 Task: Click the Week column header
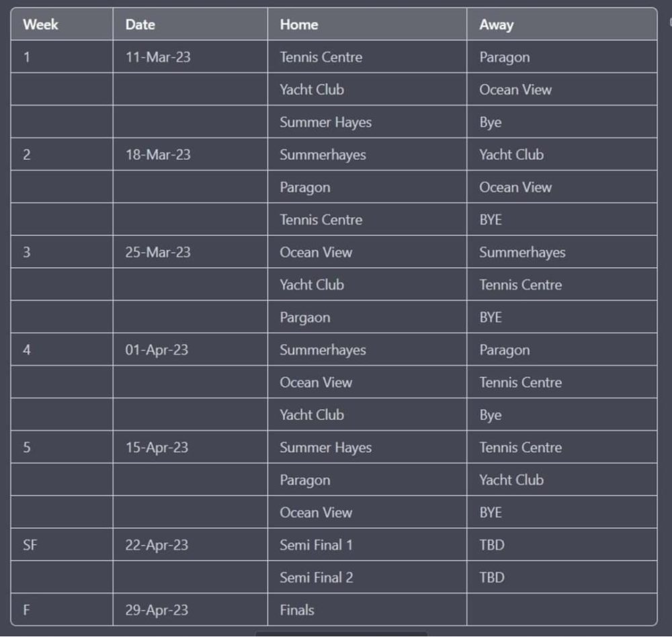62,24
